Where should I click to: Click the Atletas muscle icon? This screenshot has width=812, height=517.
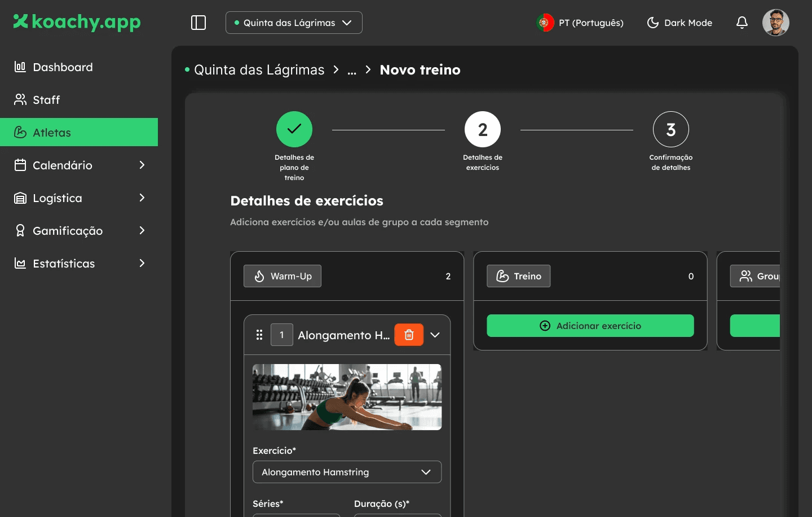[20, 132]
